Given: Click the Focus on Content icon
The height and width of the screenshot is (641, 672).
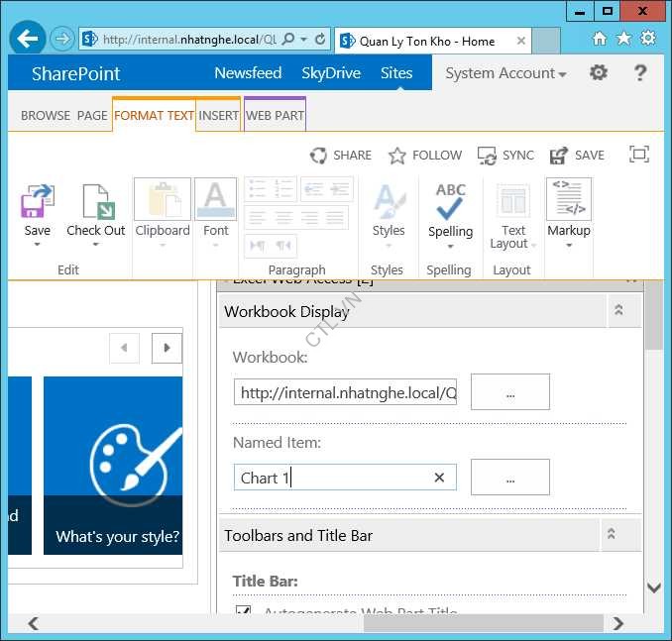Looking at the screenshot, I should pyautogui.click(x=639, y=155).
